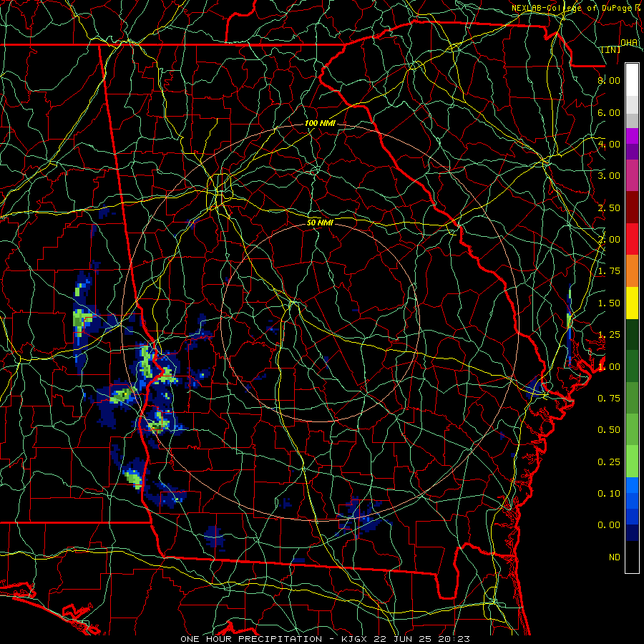The height and width of the screenshot is (644, 644).
Task: Pick the navy swatch below 0.00
Action: pos(632,533)
